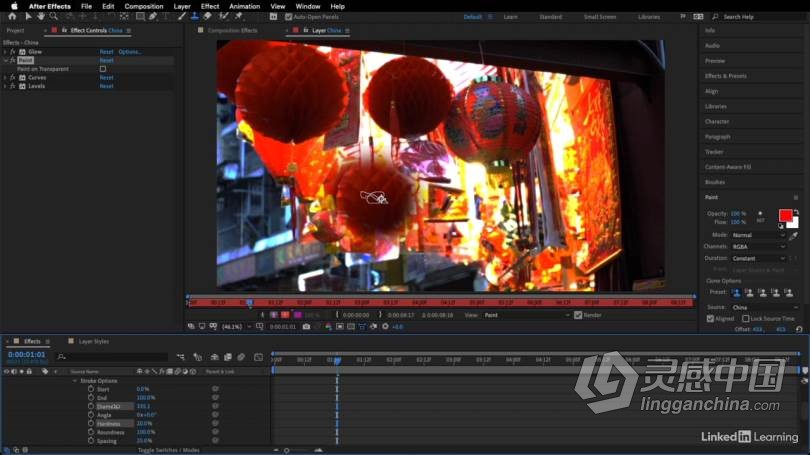Expand the Levels effect
The image size is (810, 455).
tap(5, 86)
